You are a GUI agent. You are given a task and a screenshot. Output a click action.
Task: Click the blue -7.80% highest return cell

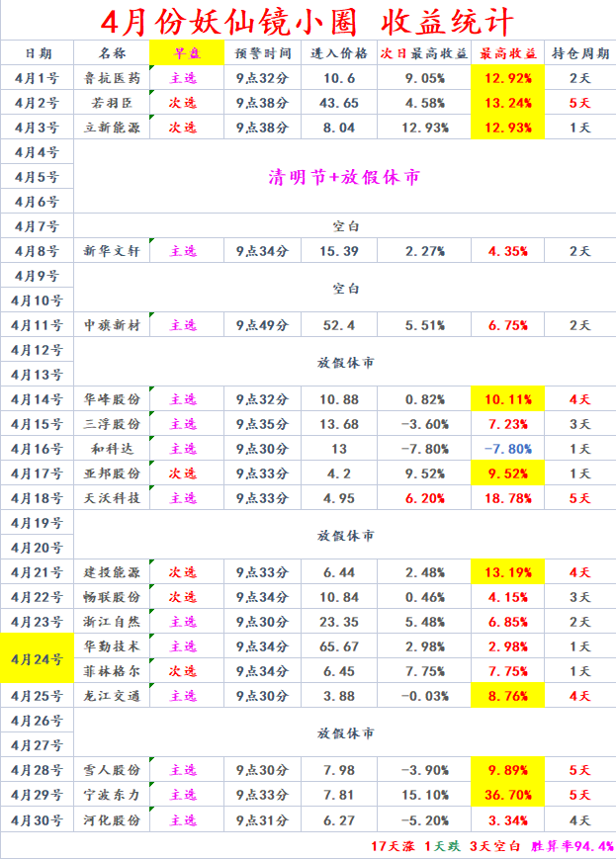click(x=508, y=449)
